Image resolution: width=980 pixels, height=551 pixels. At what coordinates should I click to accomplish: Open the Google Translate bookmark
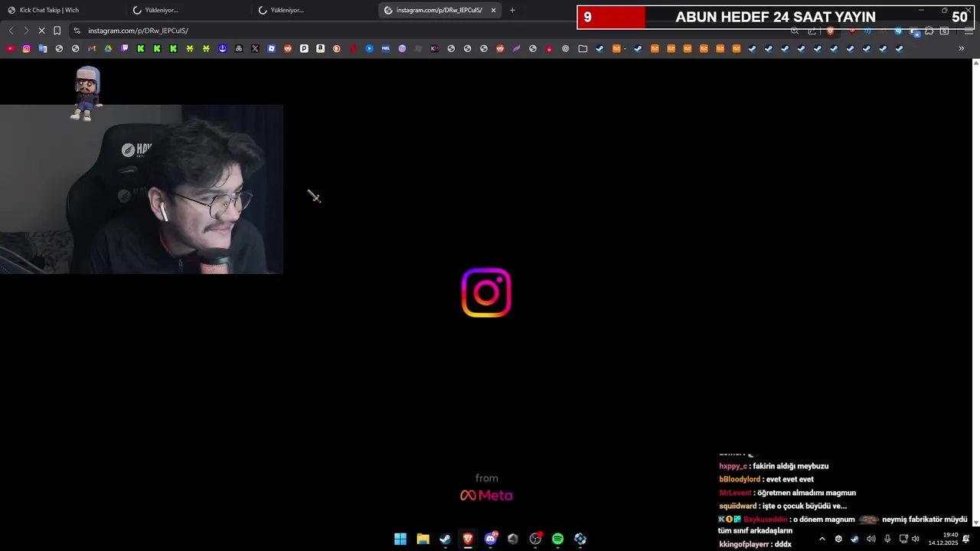[x=43, y=49]
